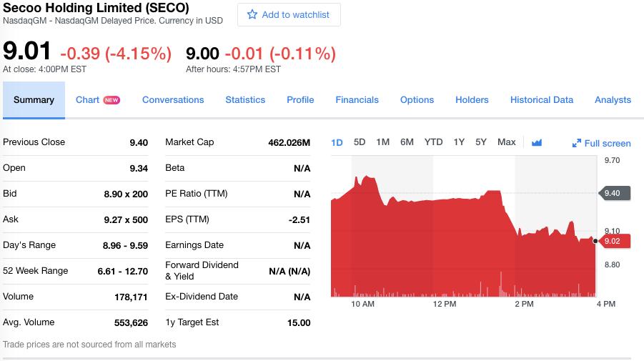
Task: Click the 9.02 current price marker dot
Action: coord(595,241)
